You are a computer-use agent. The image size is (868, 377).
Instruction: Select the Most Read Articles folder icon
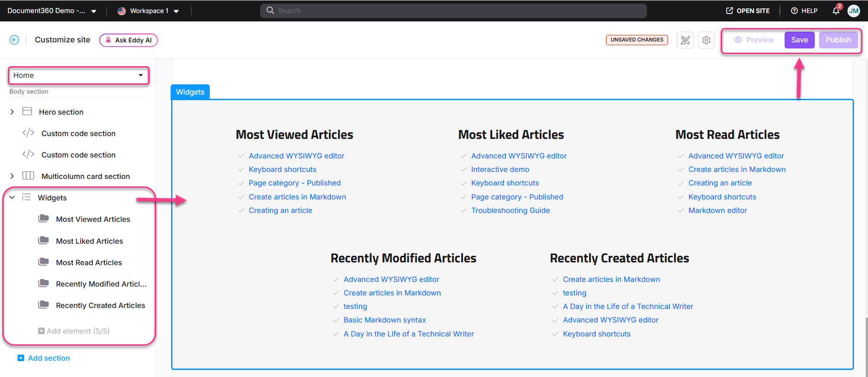[43, 262]
